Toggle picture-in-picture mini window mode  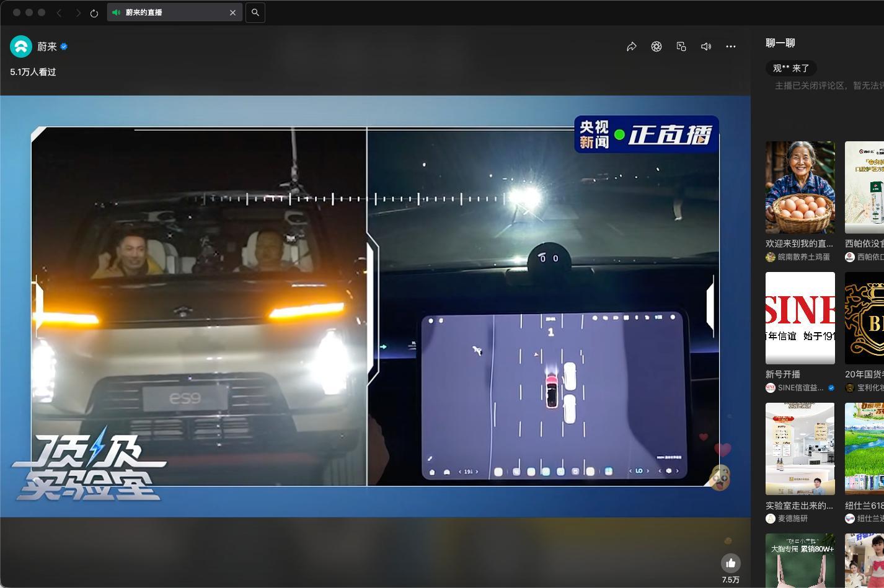(681, 46)
